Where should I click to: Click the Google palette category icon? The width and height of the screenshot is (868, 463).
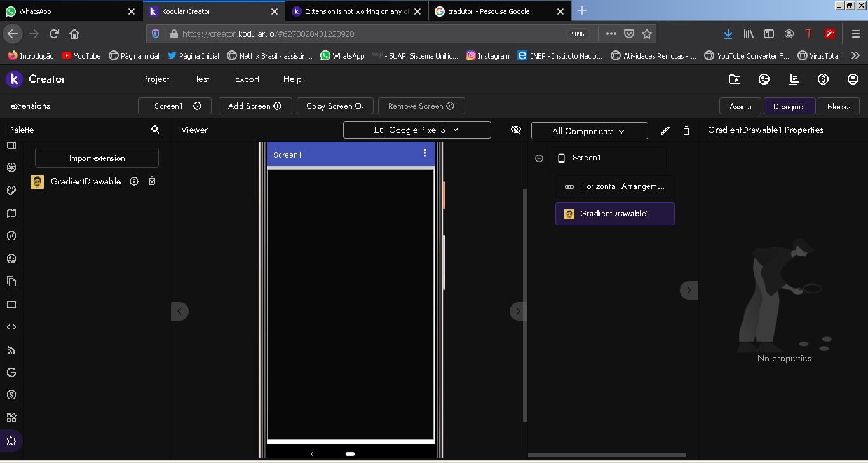(11, 373)
